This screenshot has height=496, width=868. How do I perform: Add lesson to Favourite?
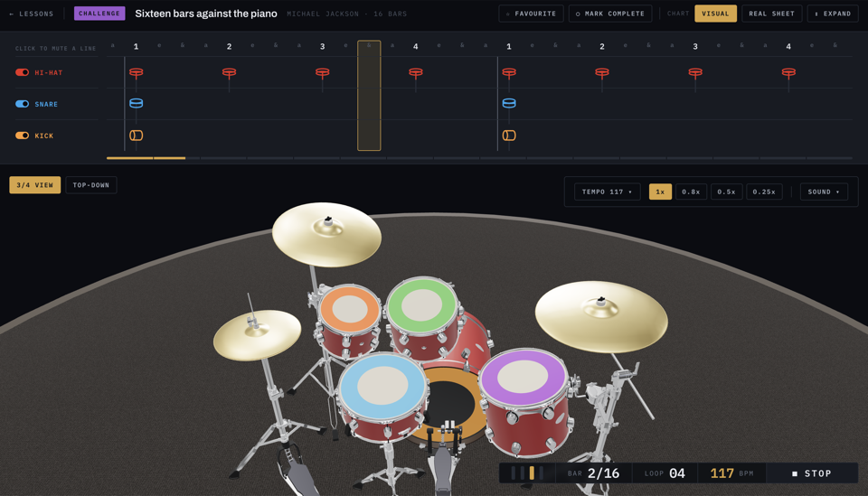click(531, 14)
